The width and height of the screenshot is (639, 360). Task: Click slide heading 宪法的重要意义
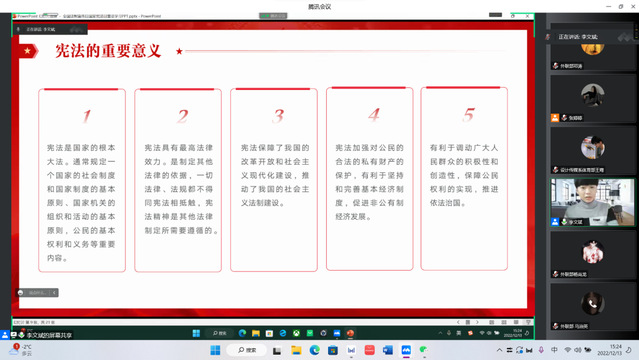[108, 51]
